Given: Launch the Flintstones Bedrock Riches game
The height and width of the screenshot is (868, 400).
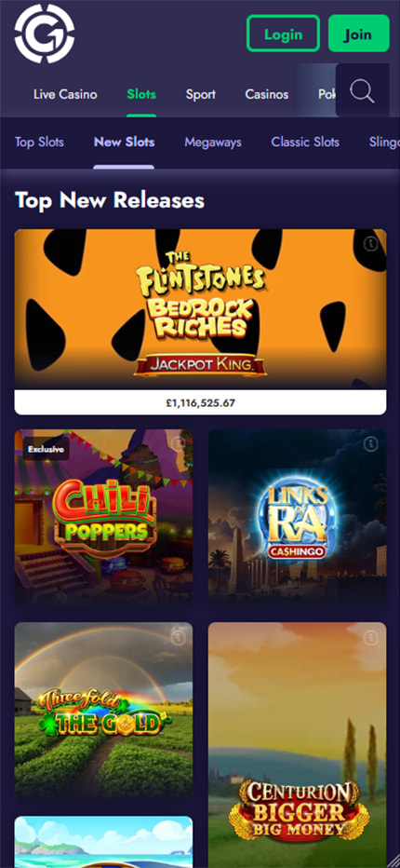Looking at the screenshot, I should (200, 309).
